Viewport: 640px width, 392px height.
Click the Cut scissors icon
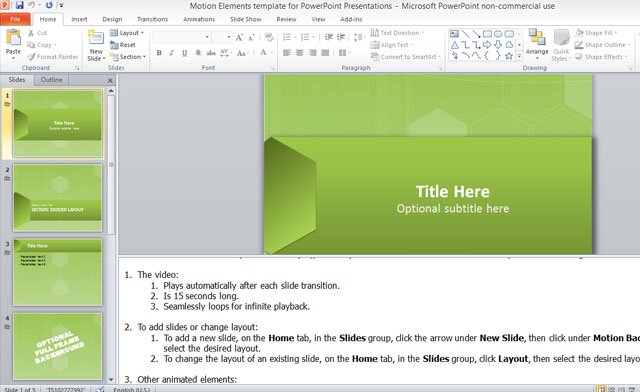click(31, 33)
